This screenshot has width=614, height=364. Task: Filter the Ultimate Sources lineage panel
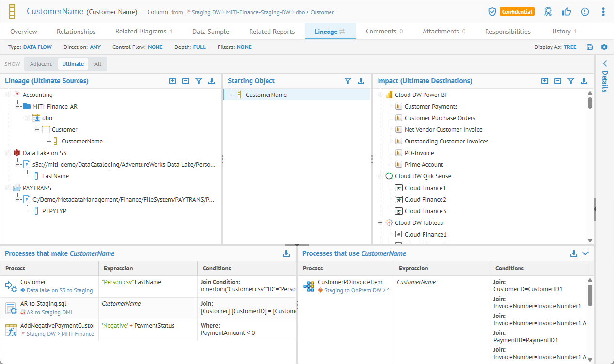pyautogui.click(x=199, y=81)
